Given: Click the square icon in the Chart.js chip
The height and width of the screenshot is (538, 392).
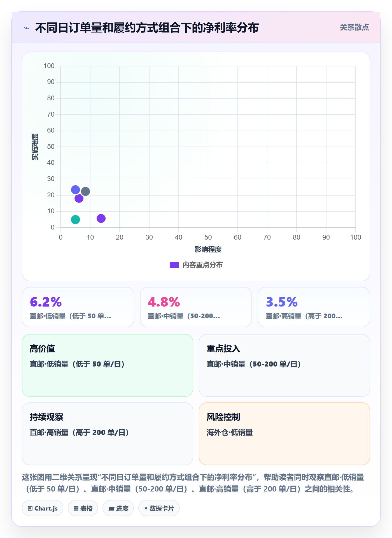Looking at the screenshot, I should click(30, 508).
